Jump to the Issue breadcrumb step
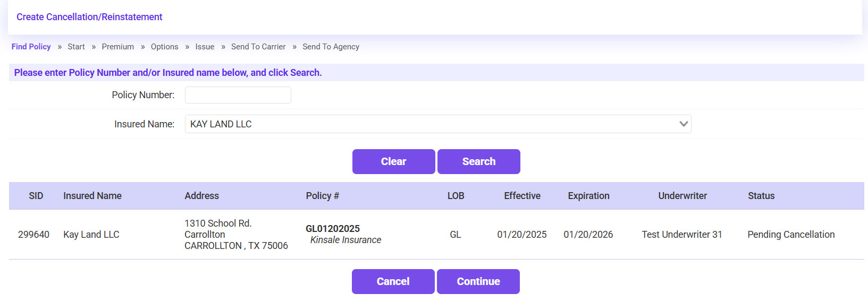The width and height of the screenshot is (868, 302). pyautogui.click(x=205, y=47)
